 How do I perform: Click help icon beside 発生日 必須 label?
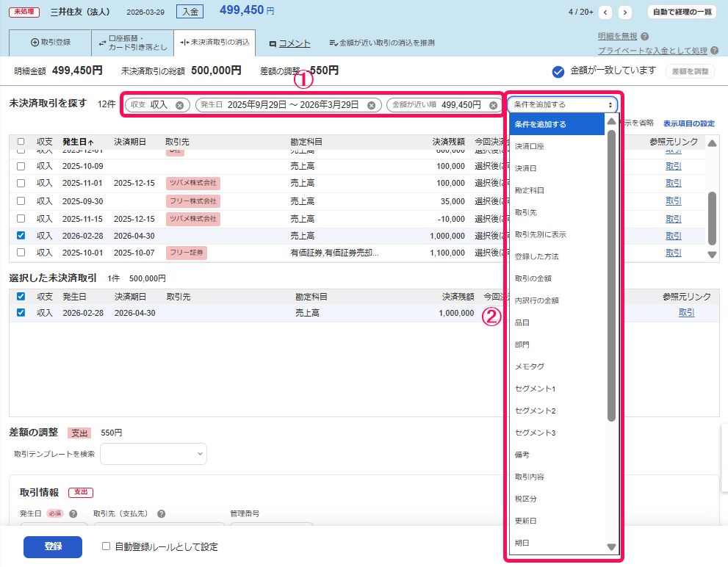coord(73,513)
